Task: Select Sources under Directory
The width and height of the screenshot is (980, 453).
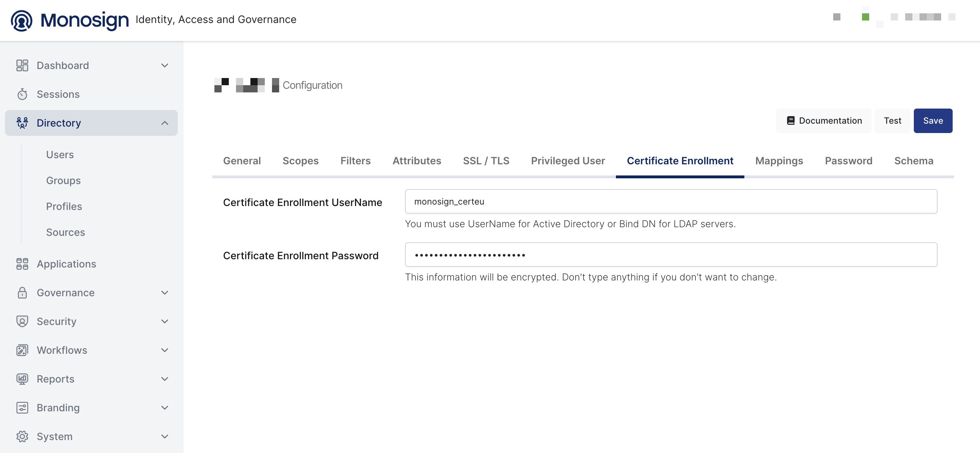Action: pos(65,232)
